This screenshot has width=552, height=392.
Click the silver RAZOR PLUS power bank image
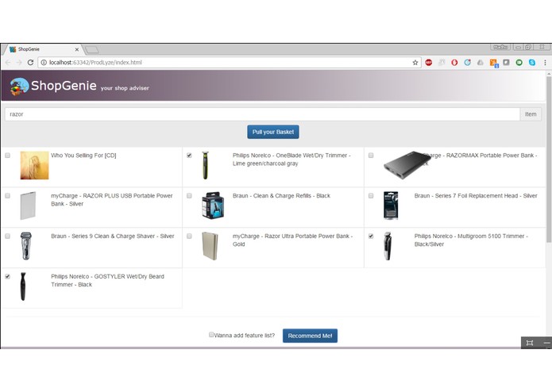28,206
